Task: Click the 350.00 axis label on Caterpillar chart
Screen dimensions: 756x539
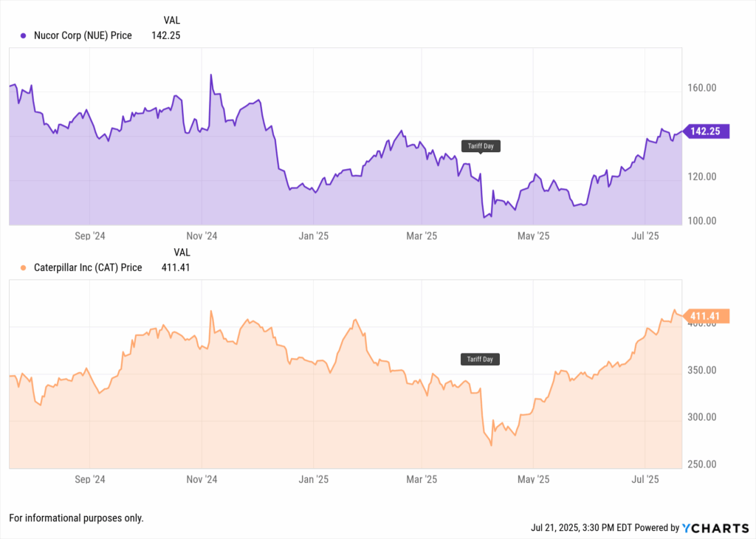Action: (702, 371)
